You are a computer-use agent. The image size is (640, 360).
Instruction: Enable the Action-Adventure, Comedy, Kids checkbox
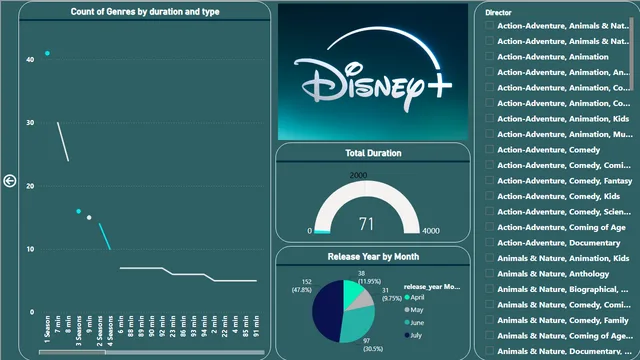[489, 196]
